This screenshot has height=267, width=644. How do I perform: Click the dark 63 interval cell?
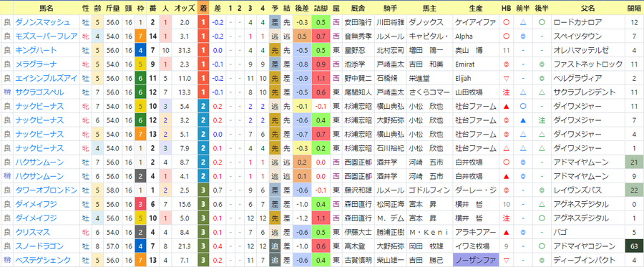634,246
